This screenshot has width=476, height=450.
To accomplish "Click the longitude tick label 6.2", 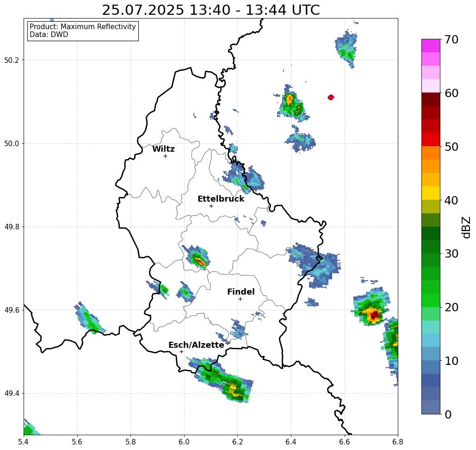I will click(x=238, y=442).
